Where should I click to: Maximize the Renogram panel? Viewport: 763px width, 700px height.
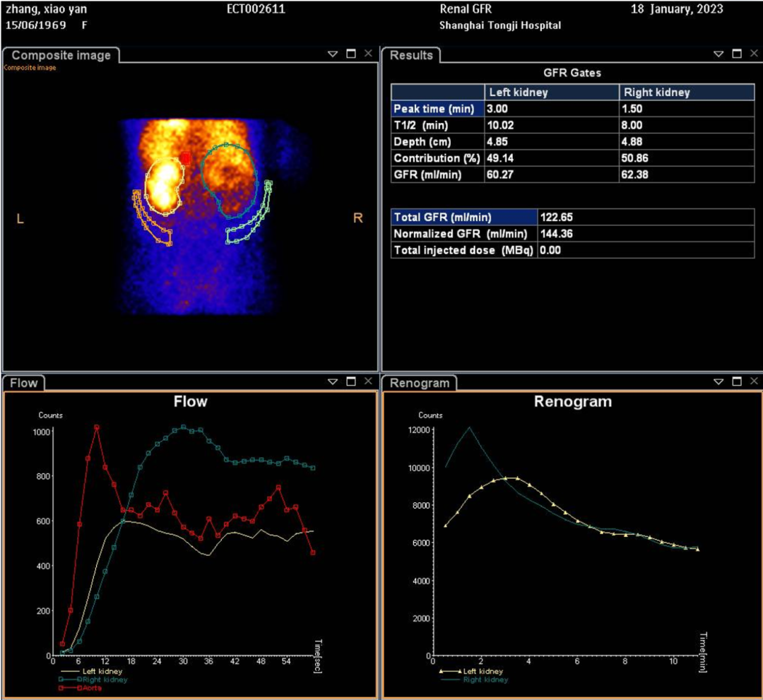(737, 381)
